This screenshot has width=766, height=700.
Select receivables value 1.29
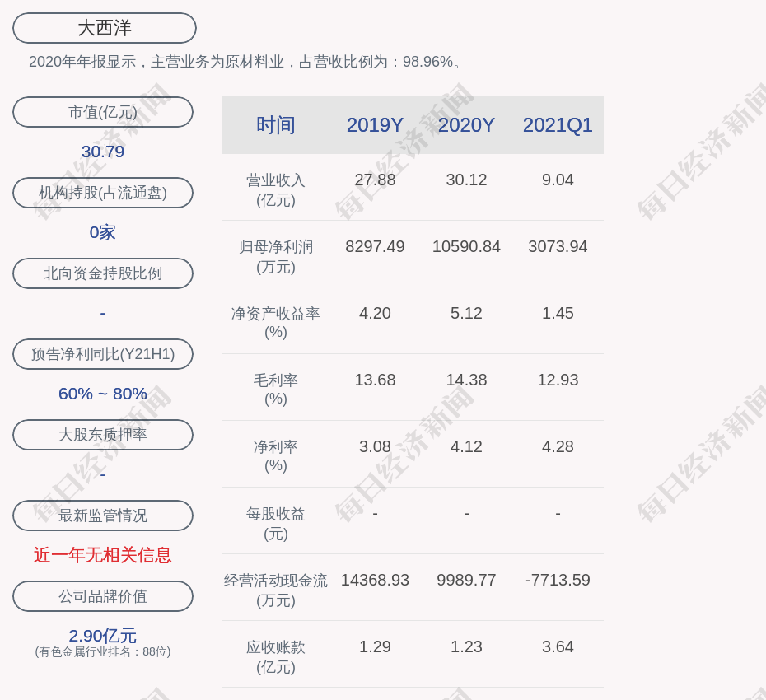pyautogui.click(x=375, y=646)
